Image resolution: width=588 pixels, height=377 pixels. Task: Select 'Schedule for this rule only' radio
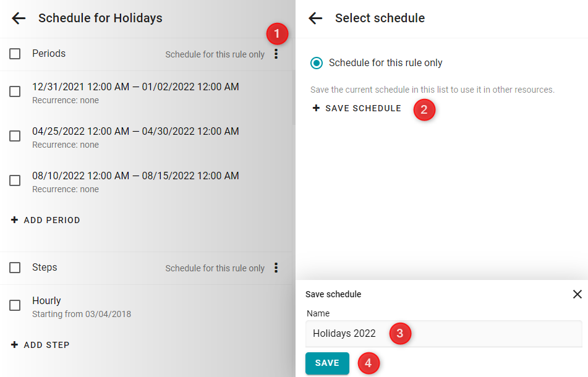317,63
